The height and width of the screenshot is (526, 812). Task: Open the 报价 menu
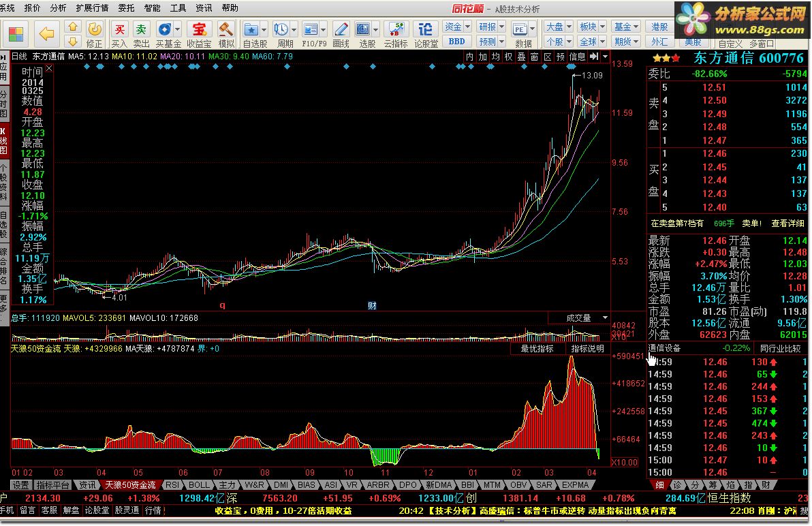coord(32,7)
